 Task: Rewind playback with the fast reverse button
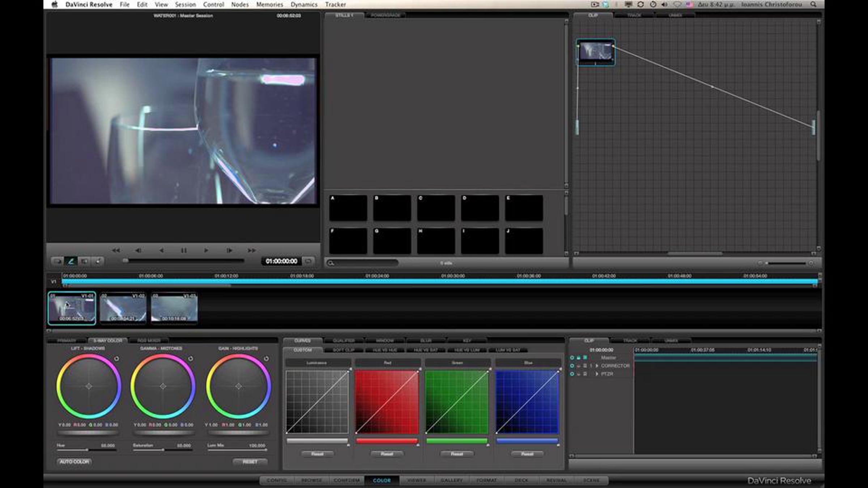[116, 250]
